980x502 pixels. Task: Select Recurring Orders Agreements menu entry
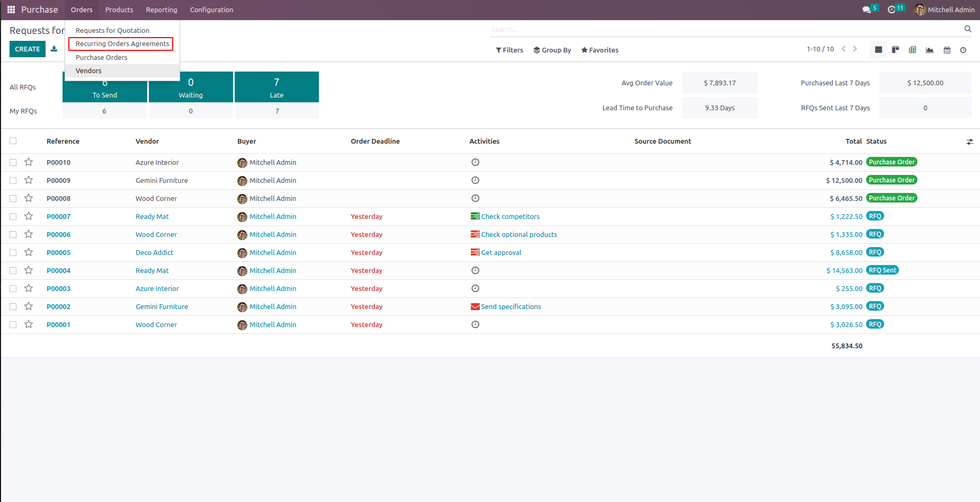pyautogui.click(x=122, y=44)
